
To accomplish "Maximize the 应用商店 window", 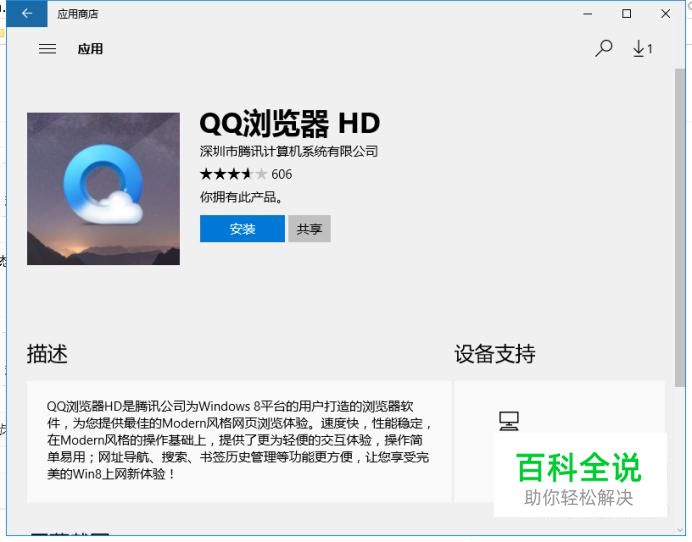I will tap(626, 14).
